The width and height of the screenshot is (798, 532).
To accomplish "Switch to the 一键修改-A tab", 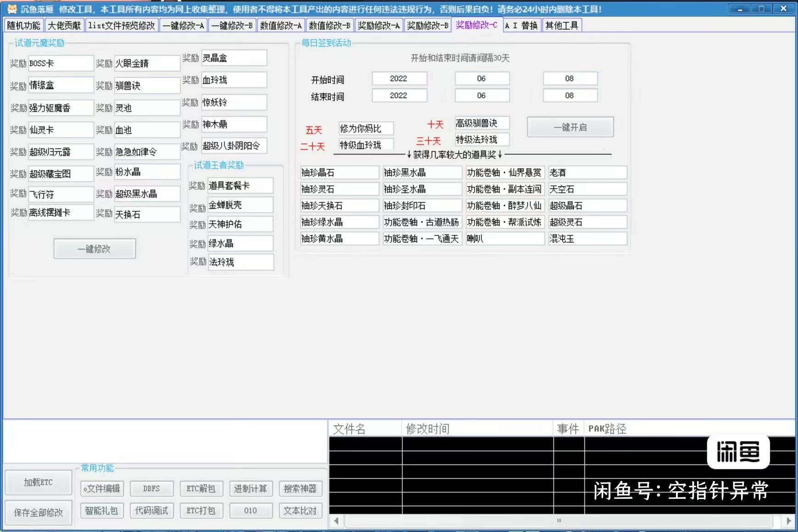I will (183, 26).
